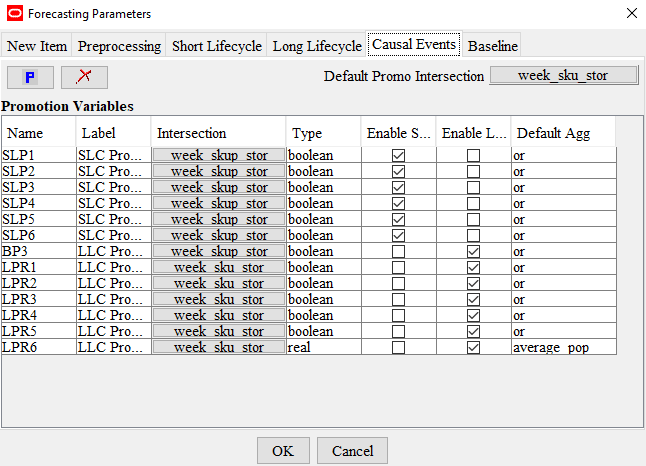
Task: Click the 'LLC Pro...' label cell for LPR5
Action: [114, 331]
